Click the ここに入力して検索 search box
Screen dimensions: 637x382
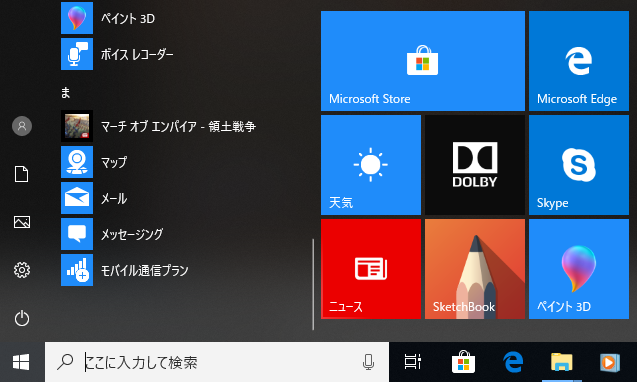217,362
